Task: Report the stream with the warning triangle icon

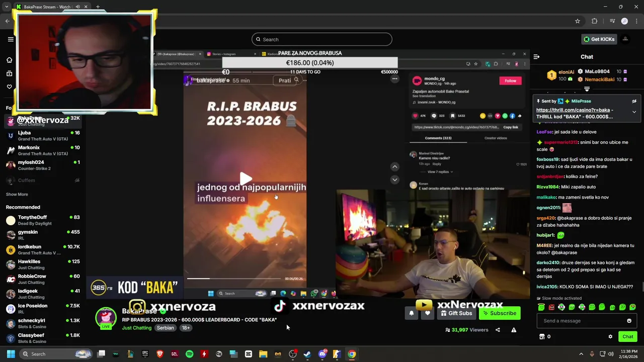Action: click(x=514, y=330)
